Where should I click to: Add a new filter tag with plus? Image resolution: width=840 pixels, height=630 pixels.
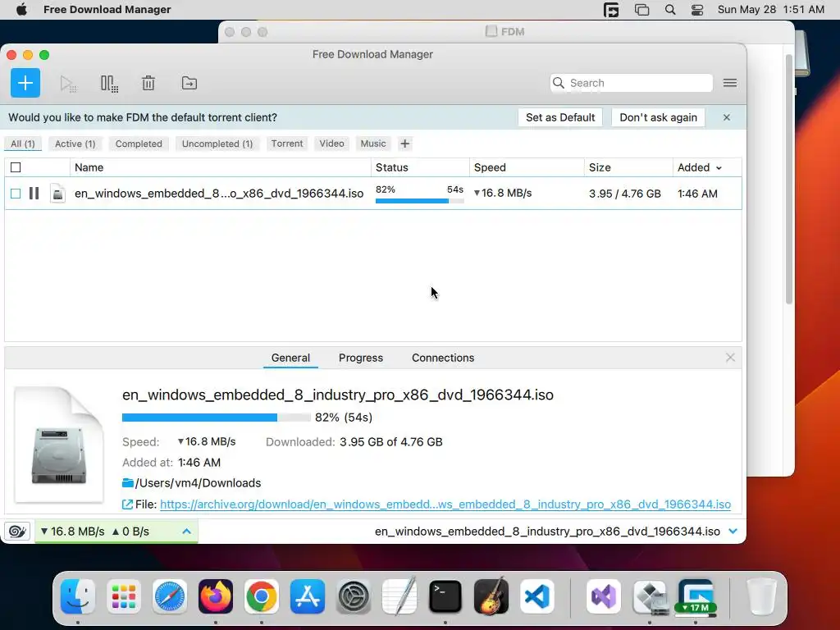pyautogui.click(x=405, y=144)
